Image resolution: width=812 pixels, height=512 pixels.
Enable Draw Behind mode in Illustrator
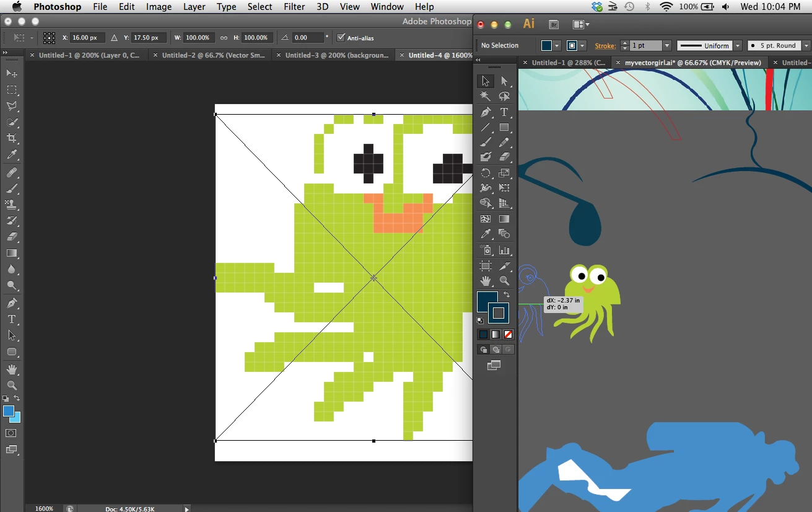495,350
